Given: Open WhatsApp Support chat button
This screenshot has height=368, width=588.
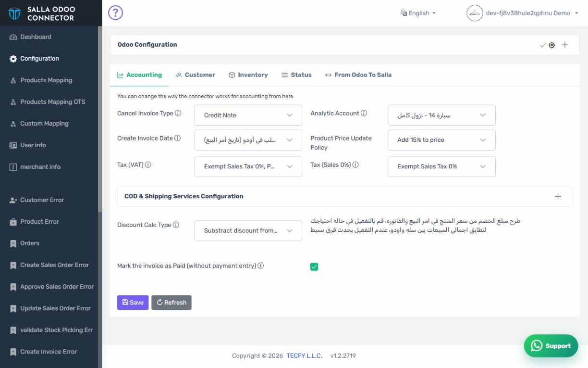Looking at the screenshot, I should point(551,346).
